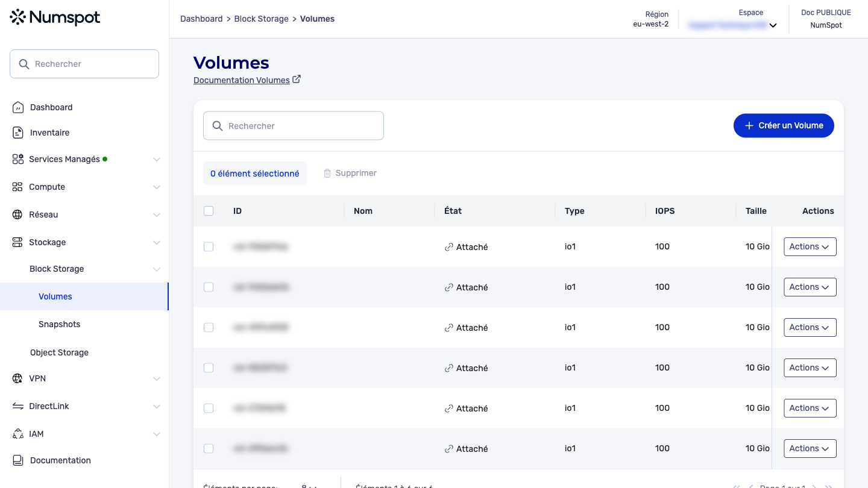The image size is (868, 488).
Task: Click the link icon of last Attaché row
Action: click(449, 449)
